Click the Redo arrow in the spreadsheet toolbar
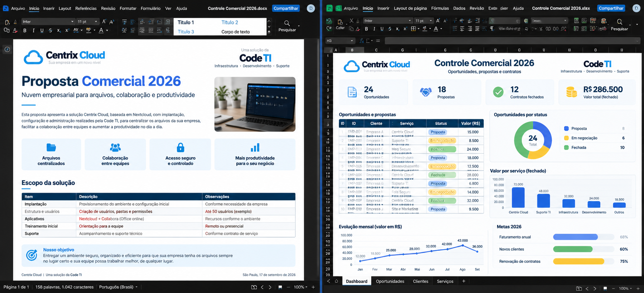The height and width of the screenshot is (293, 644). (329, 28)
